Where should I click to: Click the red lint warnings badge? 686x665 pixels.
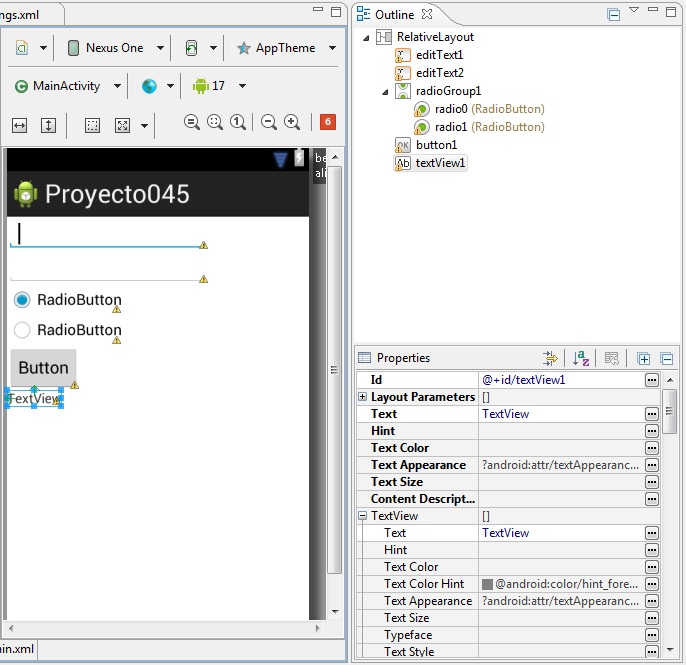click(328, 122)
